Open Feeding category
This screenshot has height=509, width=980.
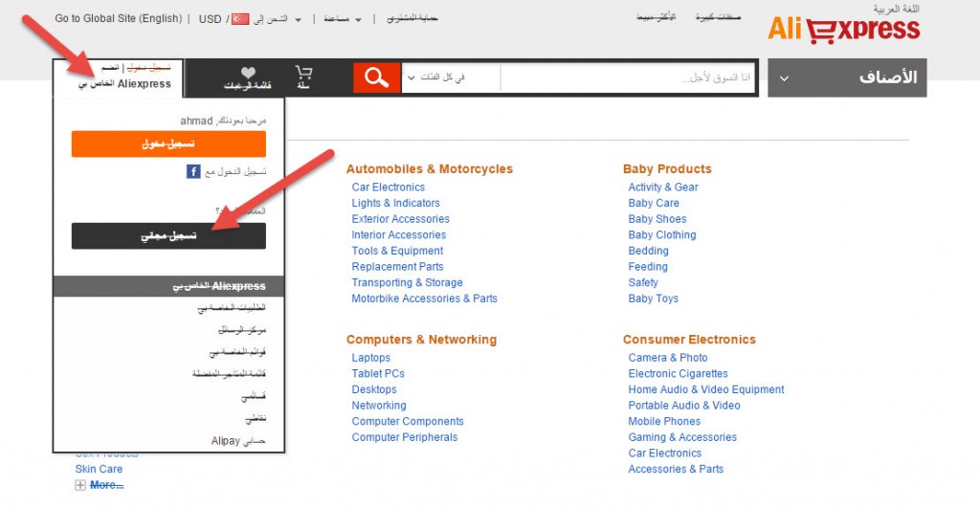pos(648,267)
